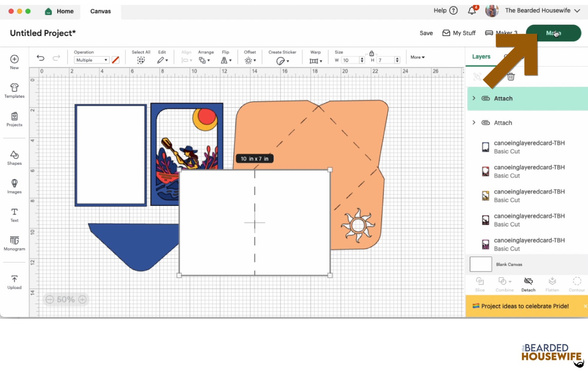Image resolution: width=588 pixels, height=374 pixels.
Task: Click the Contour tool
Action: click(577, 285)
